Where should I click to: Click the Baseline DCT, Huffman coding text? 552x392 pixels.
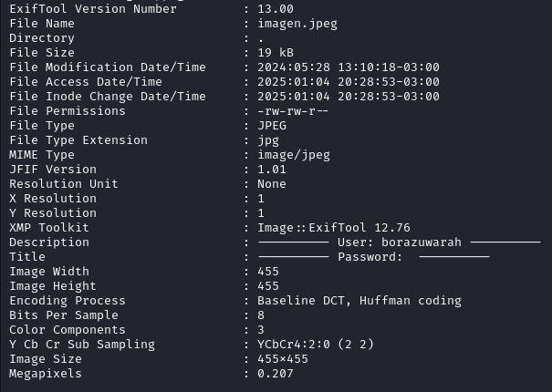[359, 301]
